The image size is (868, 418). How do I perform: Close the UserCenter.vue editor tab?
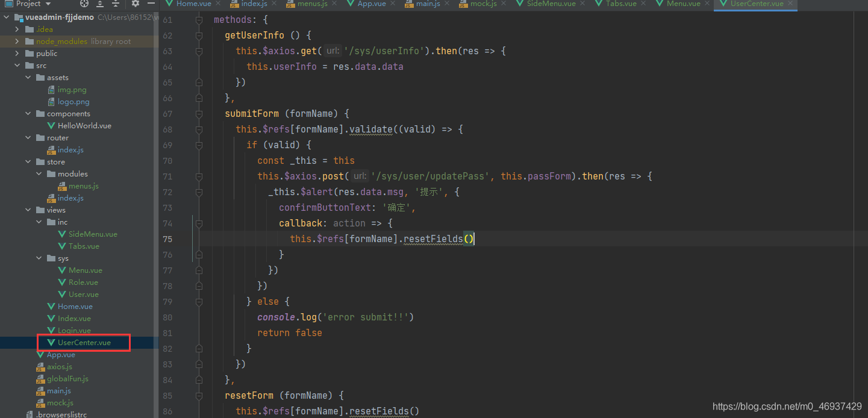790,4
